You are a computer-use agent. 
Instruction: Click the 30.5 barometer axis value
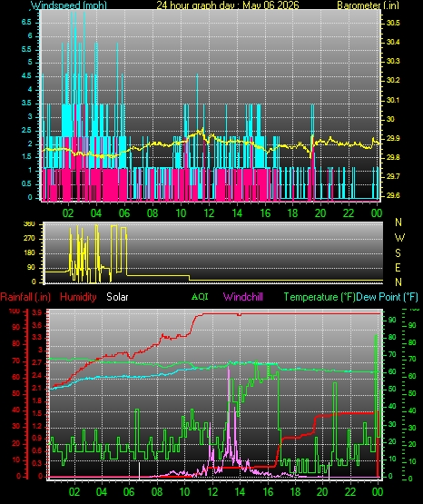[393, 23]
